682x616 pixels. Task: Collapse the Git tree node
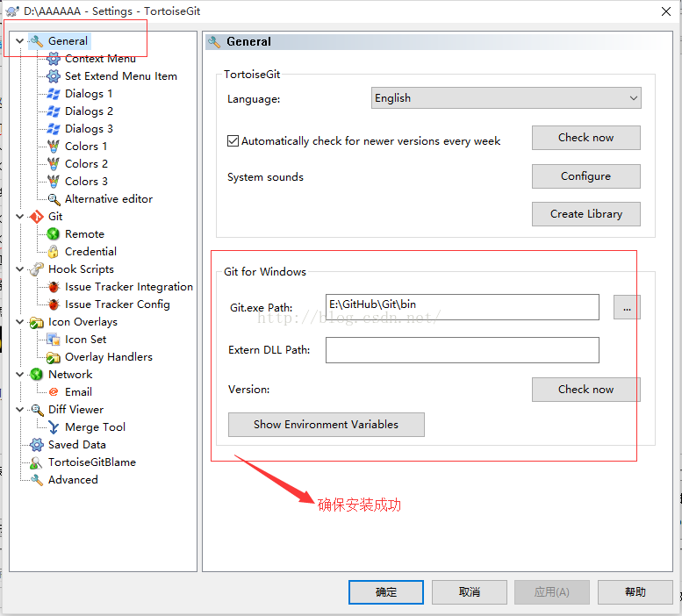(19, 217)
